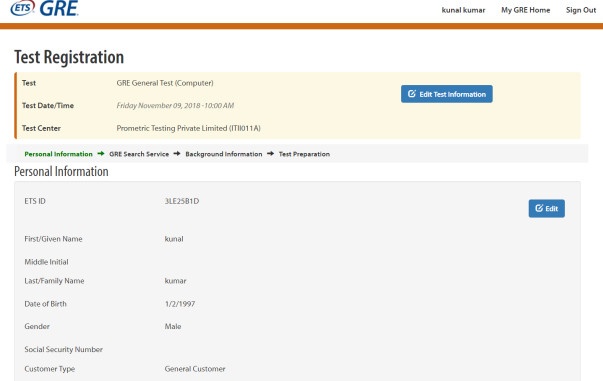
Task: Click the 'ETS ID' label
Action: pyautogui.click(x=35, y=201)
